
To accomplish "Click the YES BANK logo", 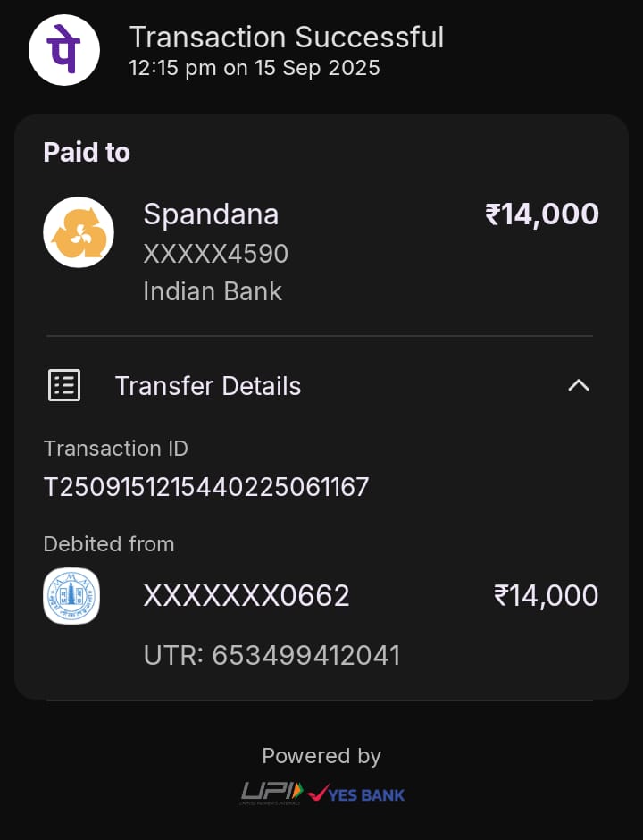I will coord(356,793).
